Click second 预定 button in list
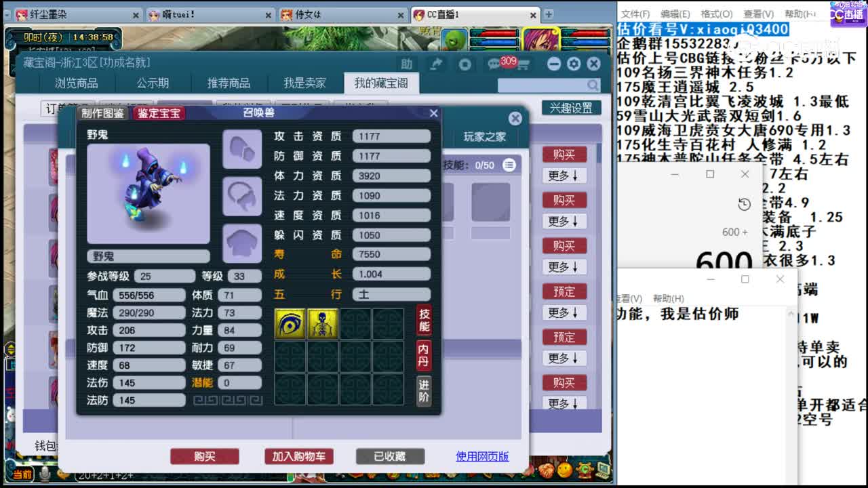This screenshot has height=488, width=868. (564, 337)
